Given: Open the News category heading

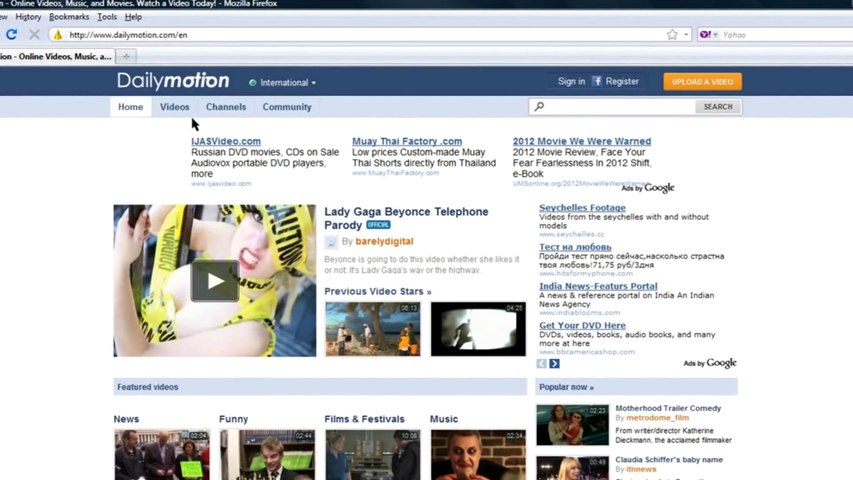Looking at the screenshot, I should pyautogui.click(x=126, y=419).
